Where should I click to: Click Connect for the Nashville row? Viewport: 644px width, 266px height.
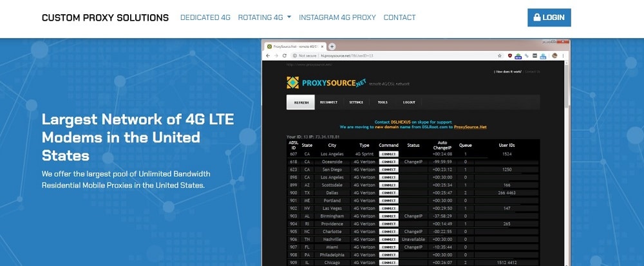388,240
